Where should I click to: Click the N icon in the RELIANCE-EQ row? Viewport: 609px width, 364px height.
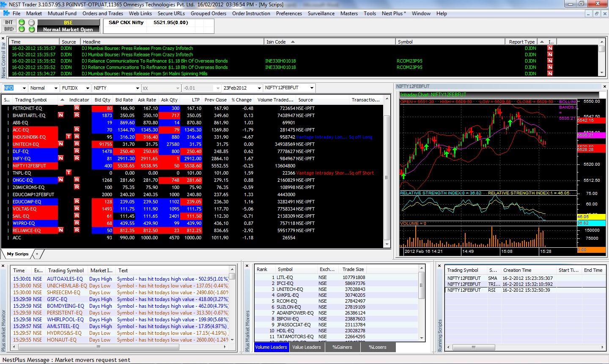pyautogui.click(x=61, y=230)
